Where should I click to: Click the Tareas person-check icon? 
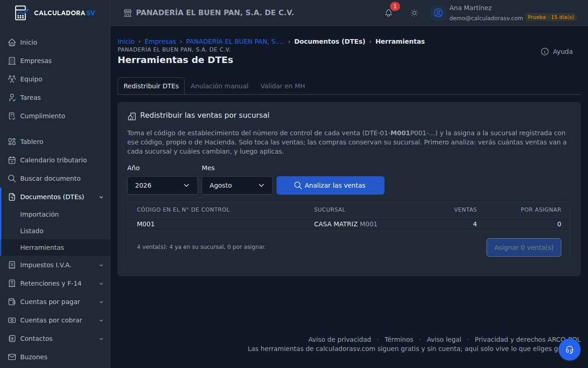click(x=12, y=98)
